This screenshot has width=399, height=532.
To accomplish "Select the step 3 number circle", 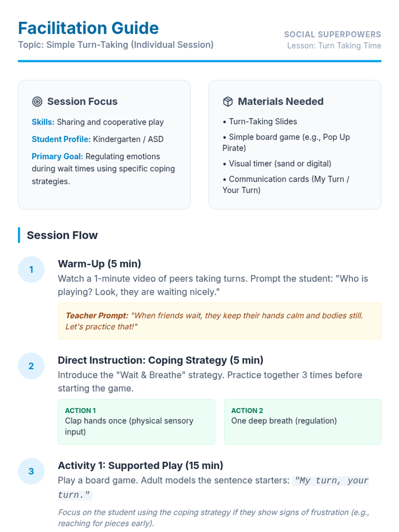I will pyautogui.click(x=31, y=471).
